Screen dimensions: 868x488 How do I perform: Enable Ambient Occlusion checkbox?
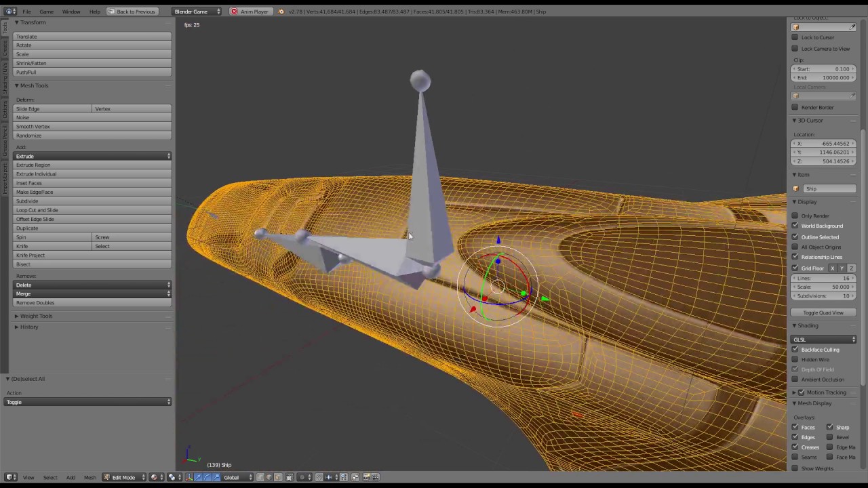795,379
